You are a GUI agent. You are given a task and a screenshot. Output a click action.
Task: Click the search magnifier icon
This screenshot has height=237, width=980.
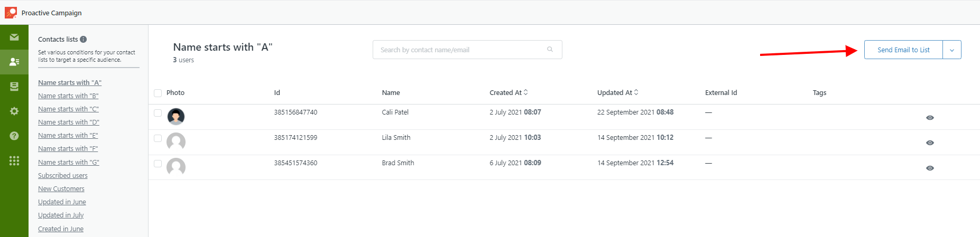point(550,49)
